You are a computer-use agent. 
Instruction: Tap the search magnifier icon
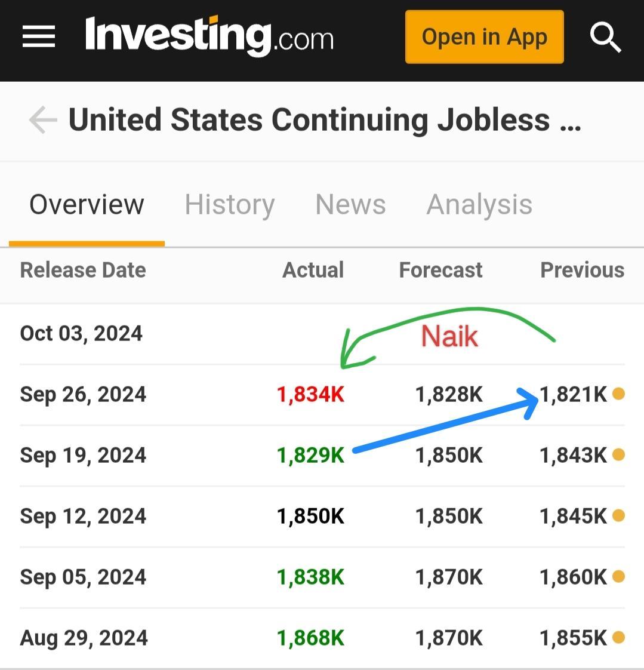coord(605,37)
